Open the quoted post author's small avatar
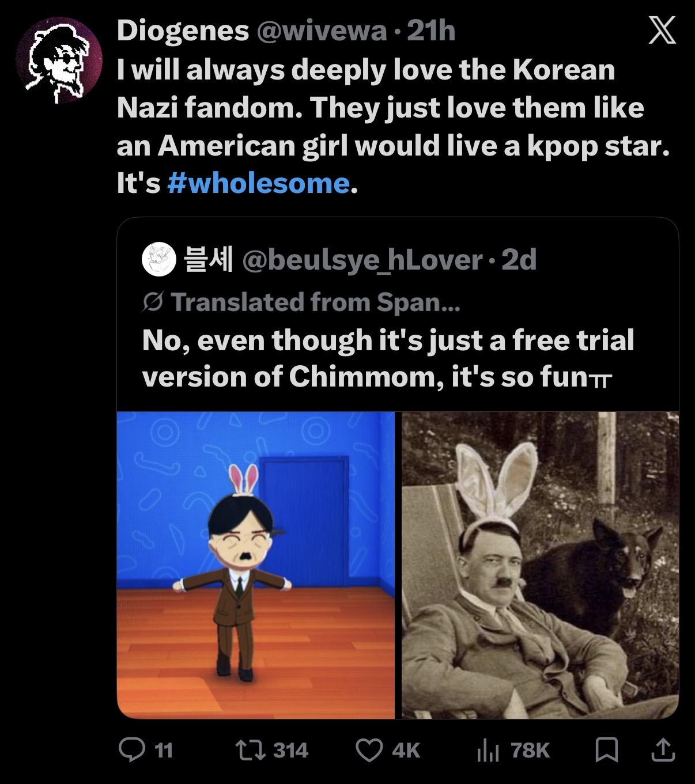The height and width of the screenshot is (784, 695). tap(158, 260)
